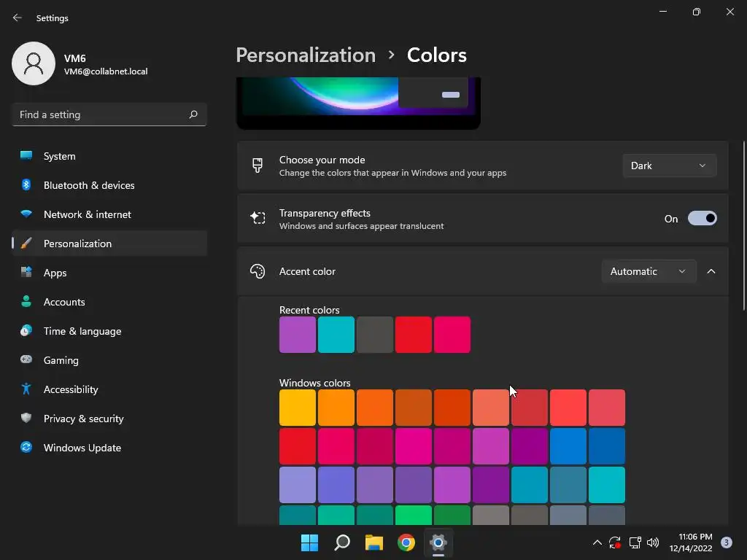Image resolution: width=747 pixels, height=560 pixels.
Task: Click the Windows Update sync icon
Action: pos(26,447)
